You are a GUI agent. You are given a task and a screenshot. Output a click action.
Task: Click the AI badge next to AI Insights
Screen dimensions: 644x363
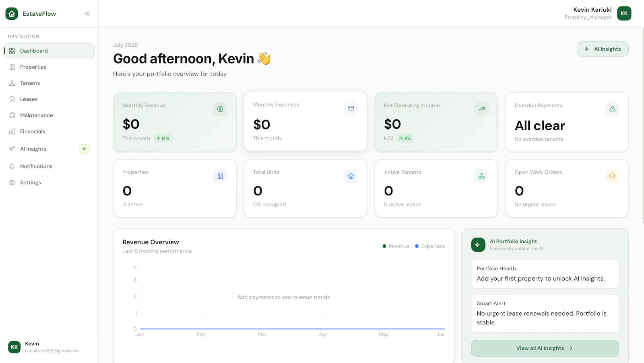[x=85, y=149]
